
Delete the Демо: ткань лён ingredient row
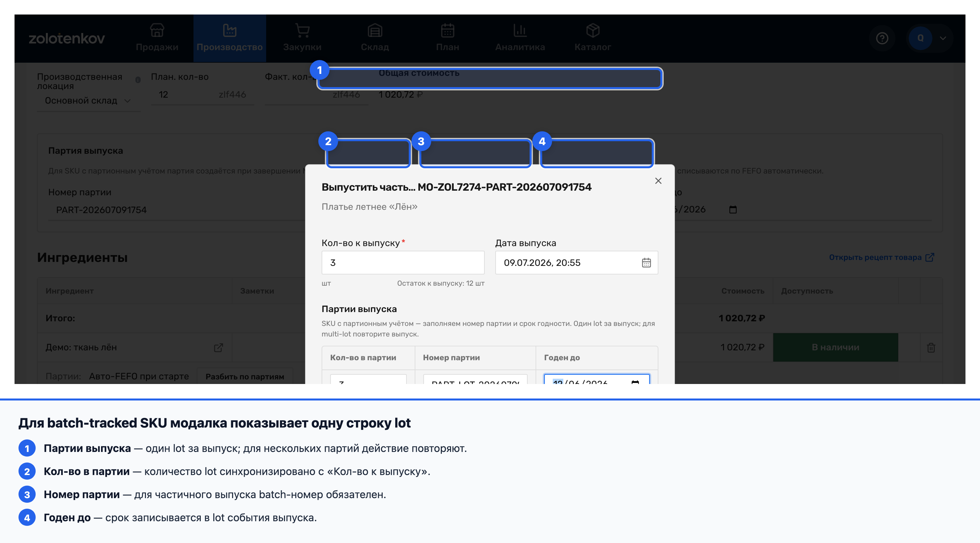[931, 347]
